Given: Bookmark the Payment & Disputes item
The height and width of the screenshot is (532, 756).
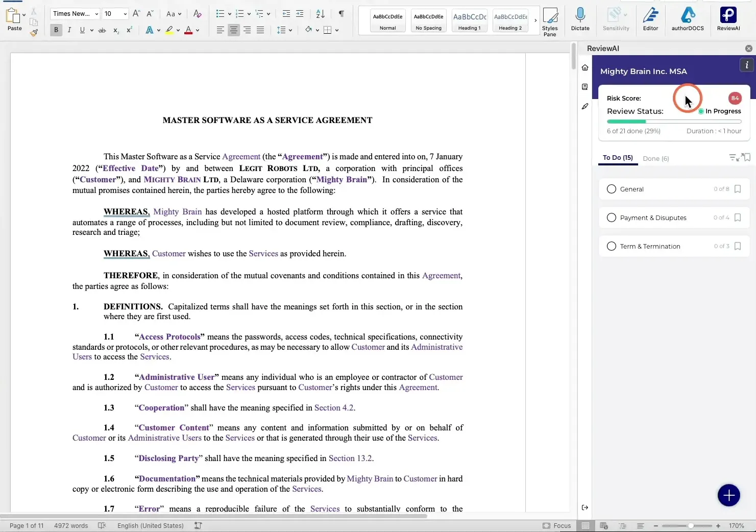Looking at the screenshot, I should click(x=738, y=217).
